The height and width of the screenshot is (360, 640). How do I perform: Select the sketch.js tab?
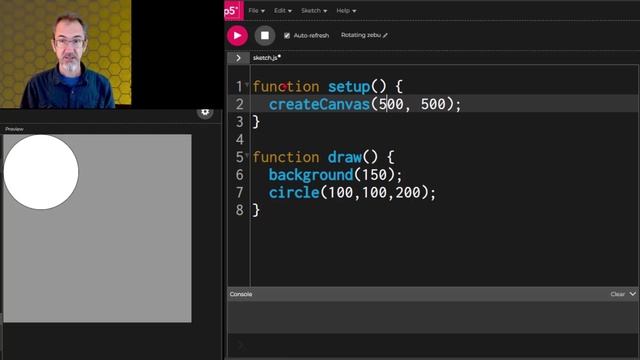pyautogui.click(x=267, y=58)
